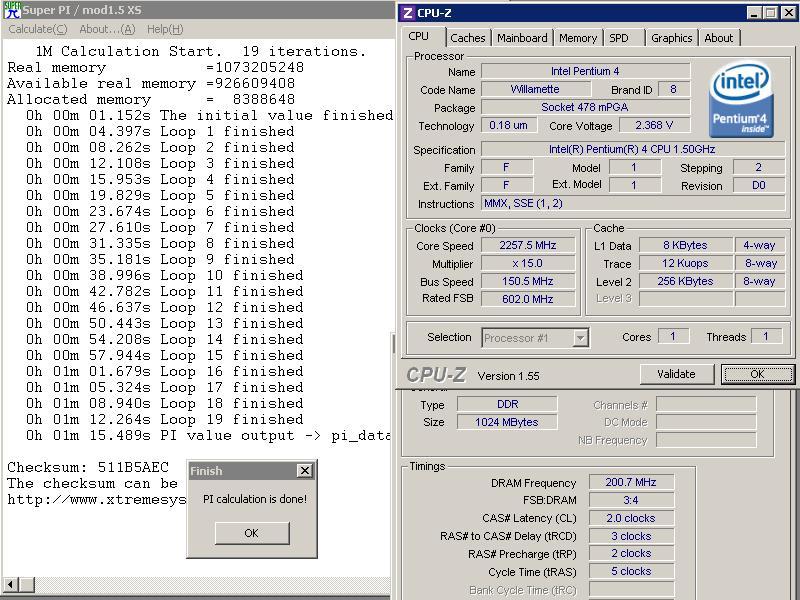This screenshot has width=800, height=600.
Task: Click the Core Speed value 2257.5 MHz
Action: [x=528, y=245]
